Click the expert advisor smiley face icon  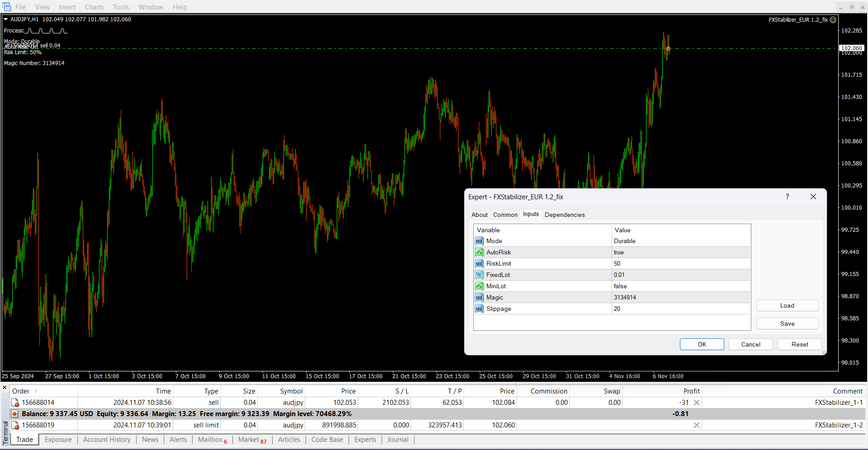(x=833, y=20)
